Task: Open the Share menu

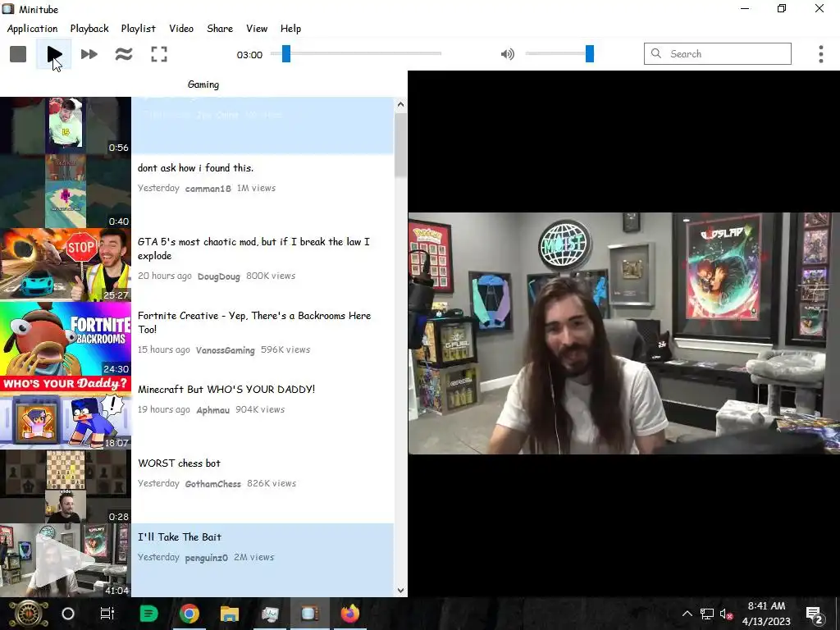Action: point(220,29)
